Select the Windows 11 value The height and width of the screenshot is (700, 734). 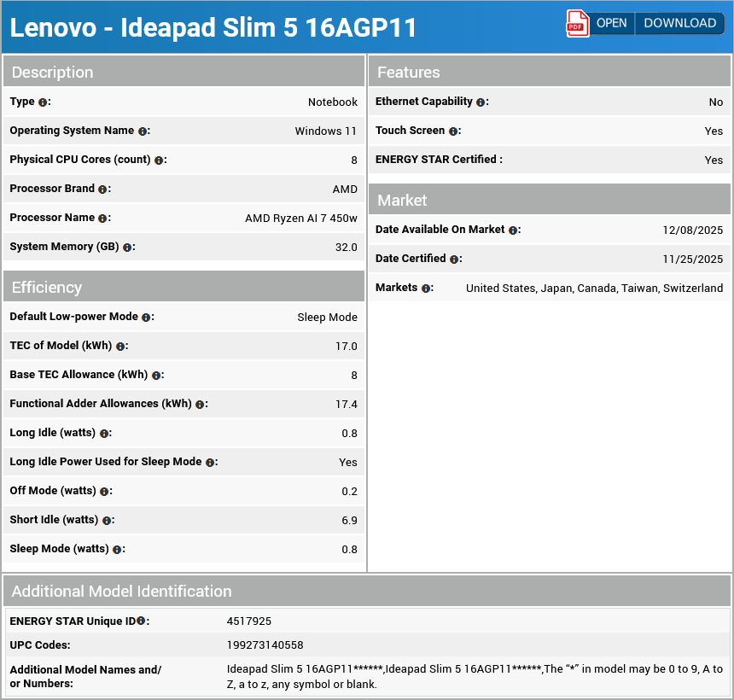pos(326,131)
